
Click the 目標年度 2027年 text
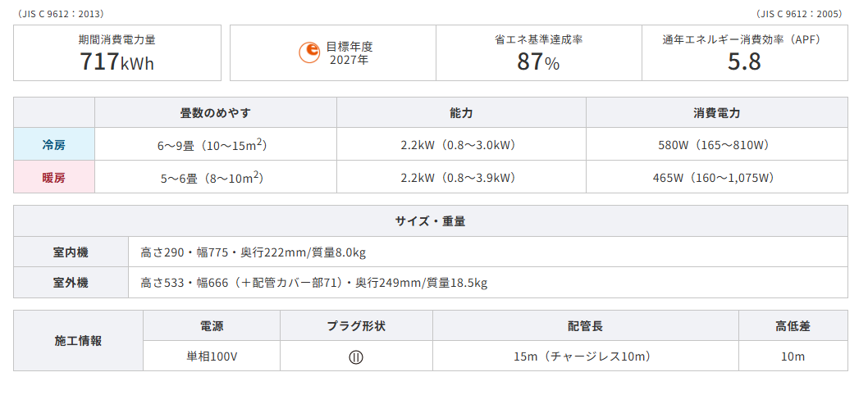coord(349,53)
